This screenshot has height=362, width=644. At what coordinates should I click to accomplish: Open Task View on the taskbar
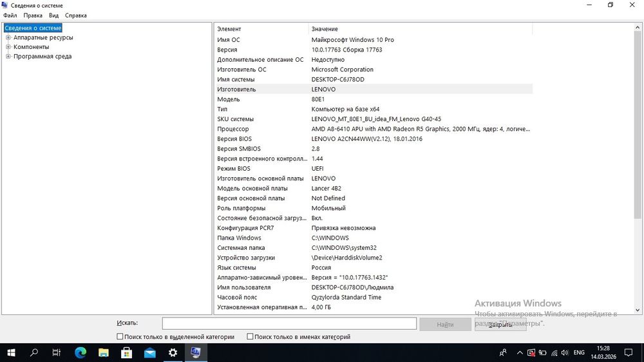[x=57, y=352]
